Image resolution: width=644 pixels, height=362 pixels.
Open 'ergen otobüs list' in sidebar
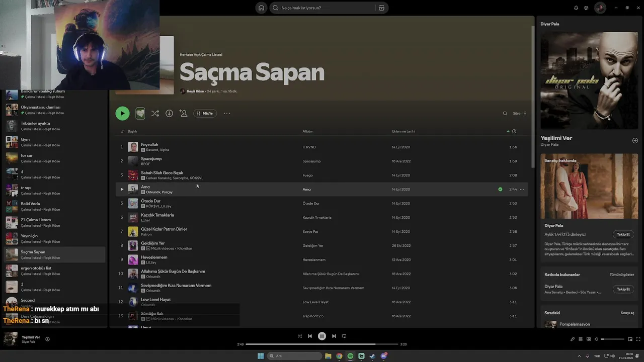pos(54,270)
